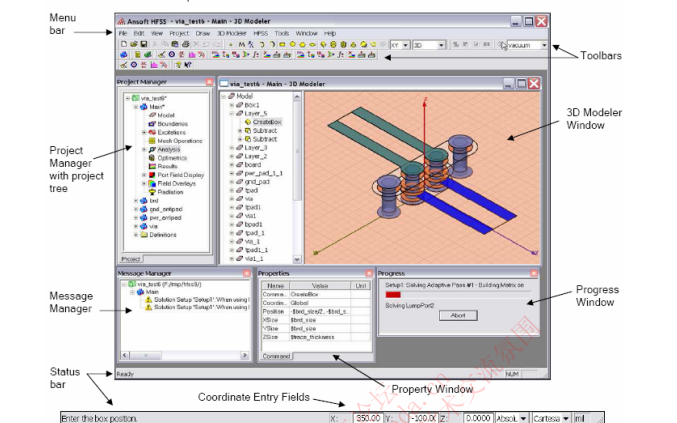Click the Mesh Operations yellow grid icon
This screenshot has height=423, width=677.
click(x=152, y=141)
